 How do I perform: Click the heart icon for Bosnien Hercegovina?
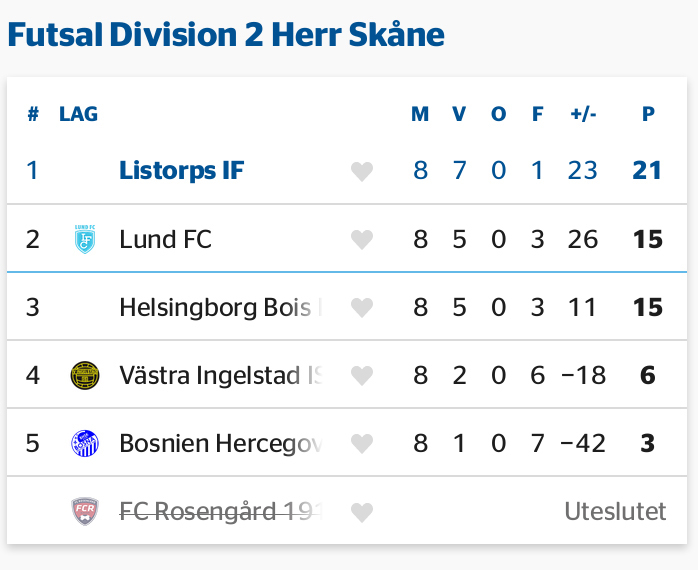pyautogui.click(x=362, y=444)
